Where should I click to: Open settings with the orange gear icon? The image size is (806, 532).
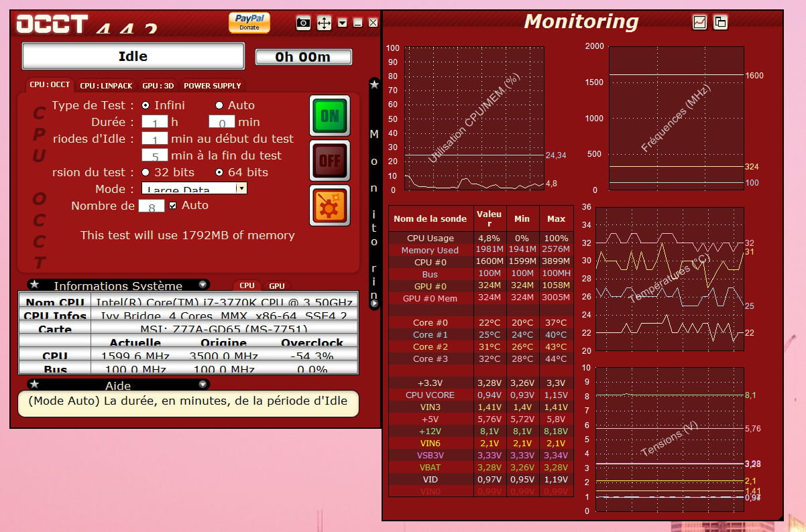pyautogui.click(x=330, y=206)
